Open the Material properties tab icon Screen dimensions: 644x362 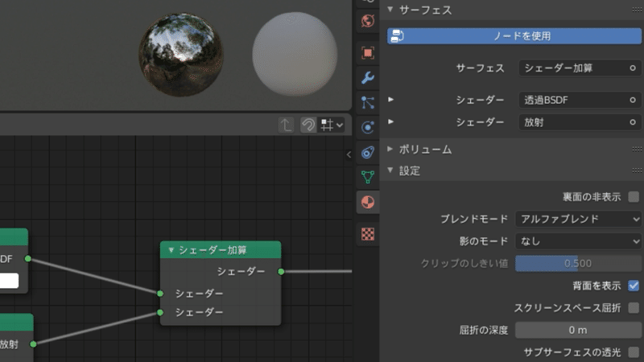coord(368,202)
